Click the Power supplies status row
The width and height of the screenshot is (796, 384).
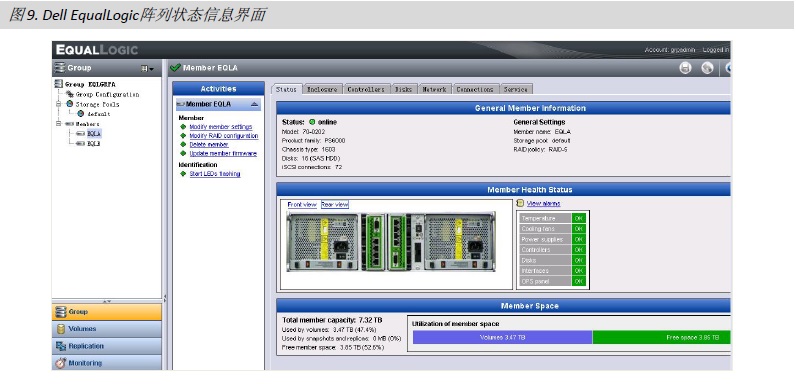pyautogui.click(x=552, y=239)
